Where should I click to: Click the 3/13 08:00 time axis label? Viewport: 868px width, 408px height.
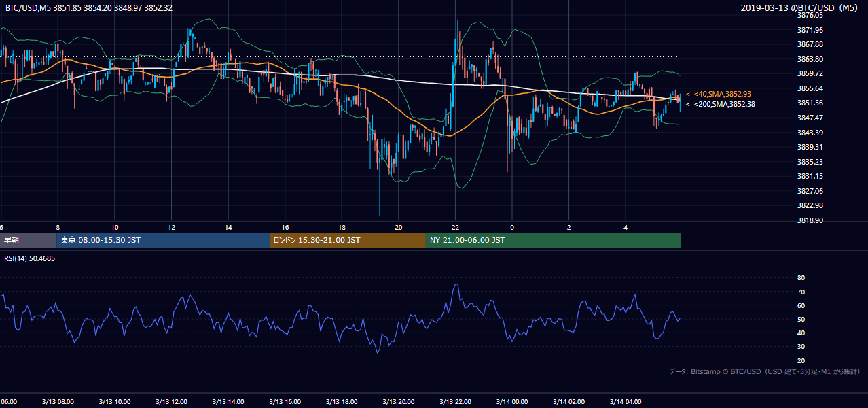pos(58,401)
